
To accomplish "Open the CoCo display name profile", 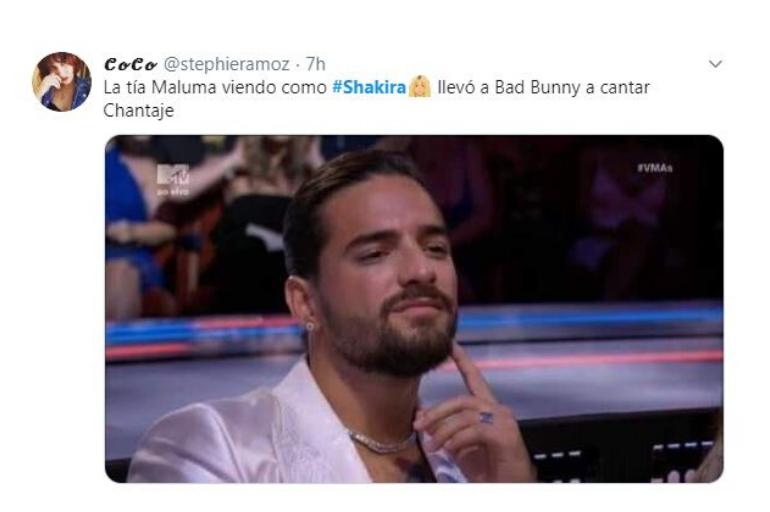I will 130,64.
